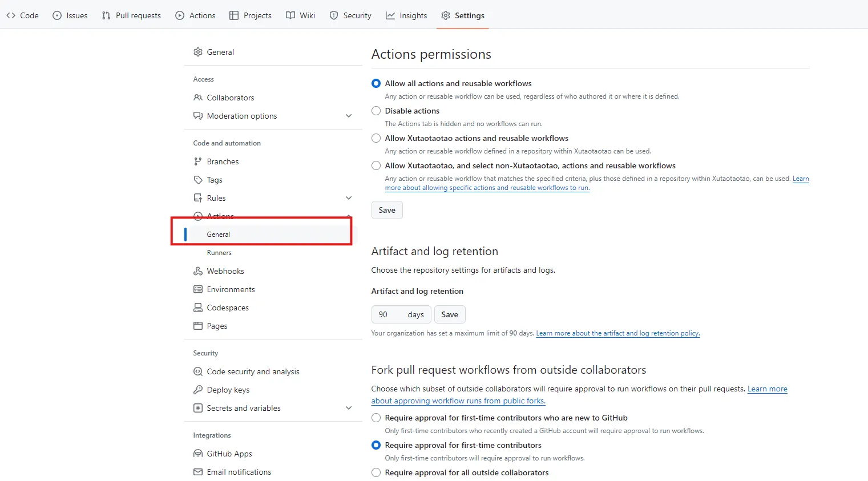The height and width of the screenshot is (481, 868).
Task: Expand Secrets and variables section
Action: click(349, 408)
